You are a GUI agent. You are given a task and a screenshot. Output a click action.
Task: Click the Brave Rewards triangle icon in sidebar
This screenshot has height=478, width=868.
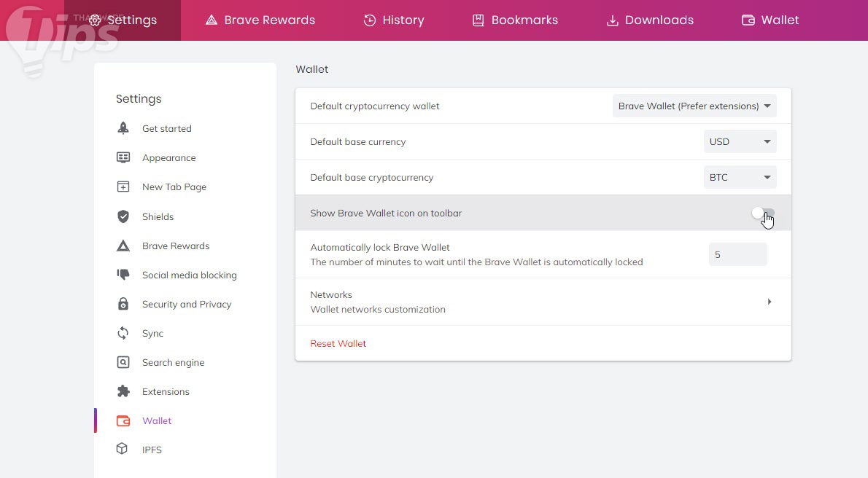pos(123,246)
